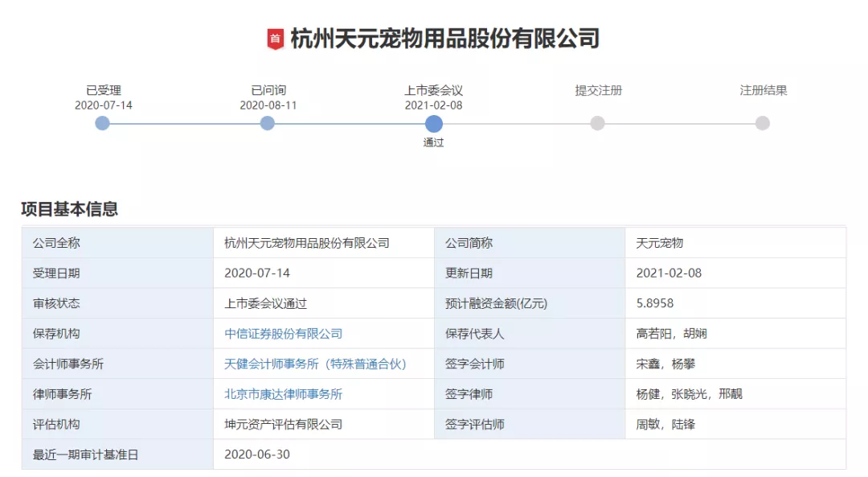Click the 会计师事务所 label cell
The height and width of the screenshot is (477, 868).
click(117, 364)
